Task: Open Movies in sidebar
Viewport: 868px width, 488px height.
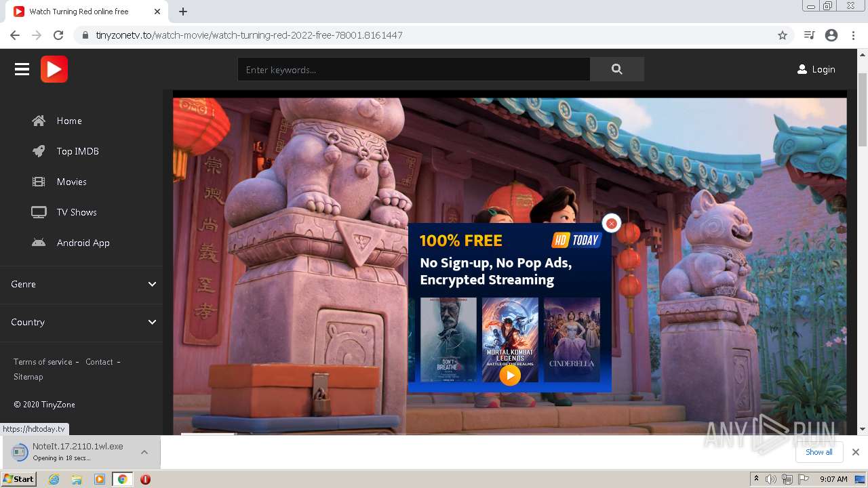Action: pos(72,182)
